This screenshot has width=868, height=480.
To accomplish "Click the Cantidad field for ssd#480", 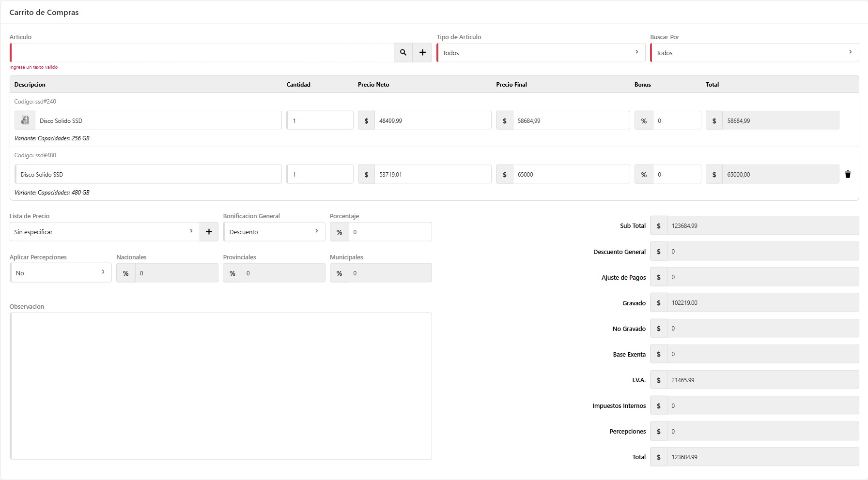I will pos(320,175).
